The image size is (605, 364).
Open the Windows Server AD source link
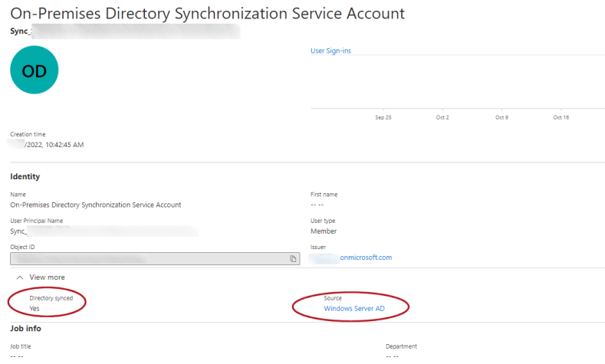353,308
